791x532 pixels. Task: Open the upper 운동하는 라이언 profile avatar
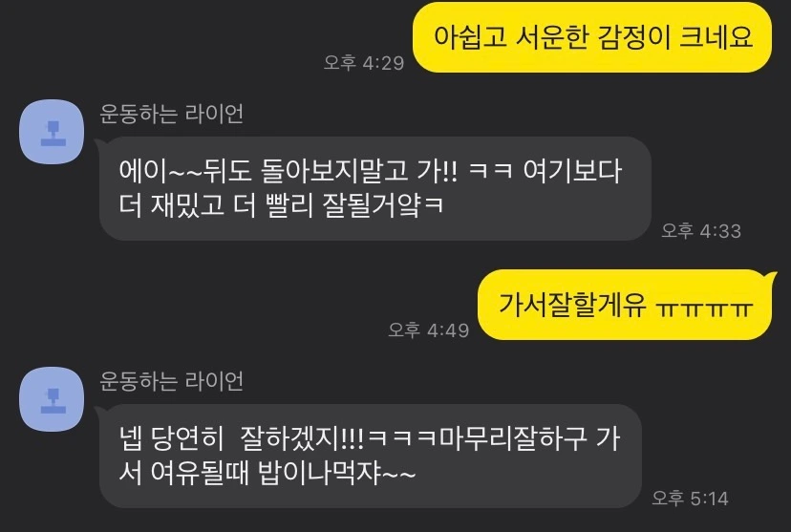(x=52, y=132)
